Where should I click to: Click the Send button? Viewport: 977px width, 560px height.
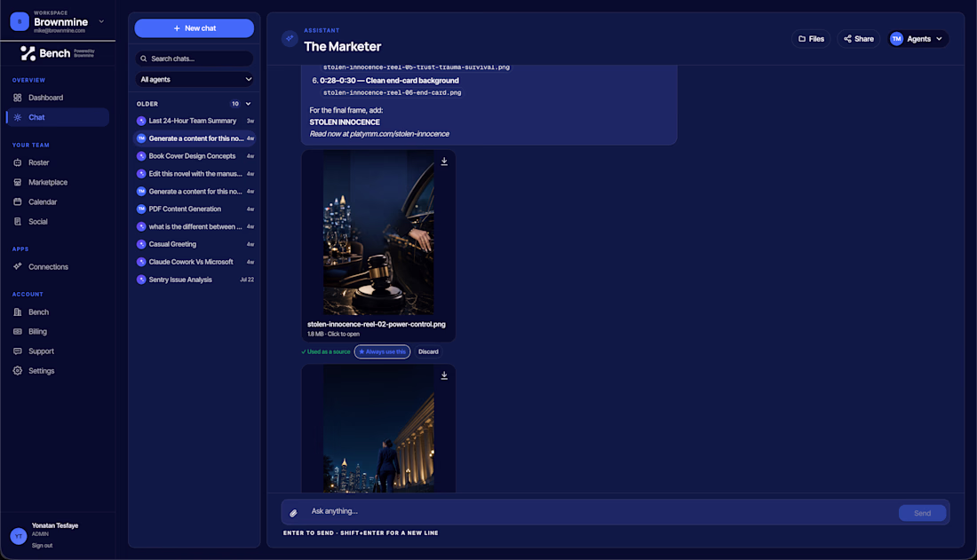[x=922, y=513]
